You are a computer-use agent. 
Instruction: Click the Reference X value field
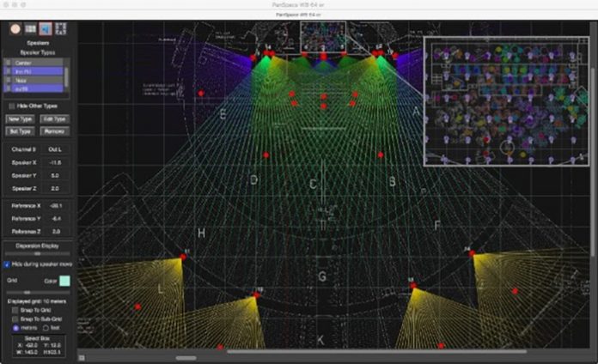pos(56,206)
